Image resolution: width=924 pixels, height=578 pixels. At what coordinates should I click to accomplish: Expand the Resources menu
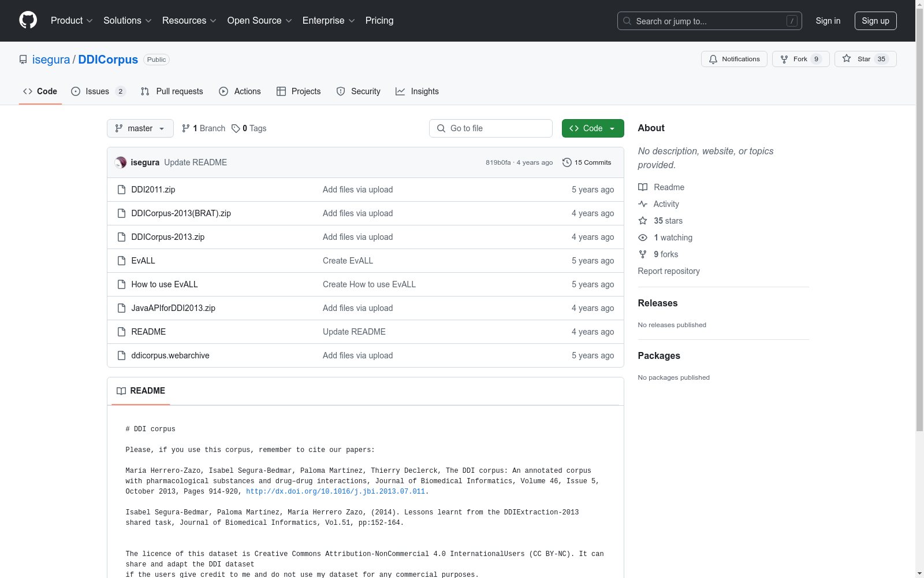[189, 20]
